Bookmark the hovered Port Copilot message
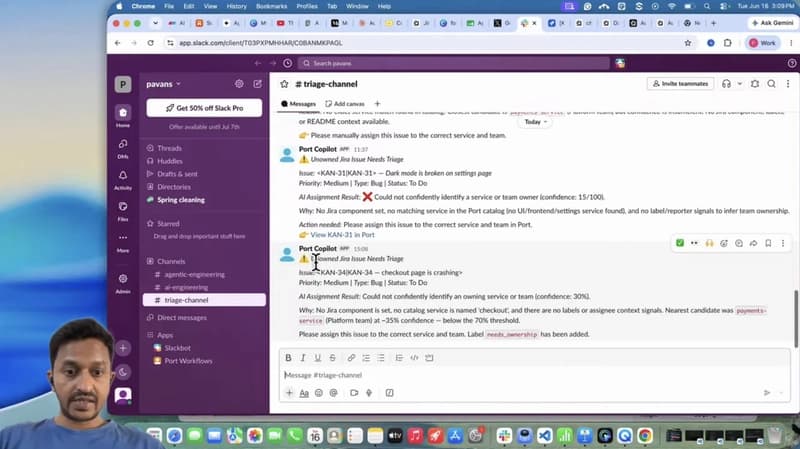 tap(768, 243)
